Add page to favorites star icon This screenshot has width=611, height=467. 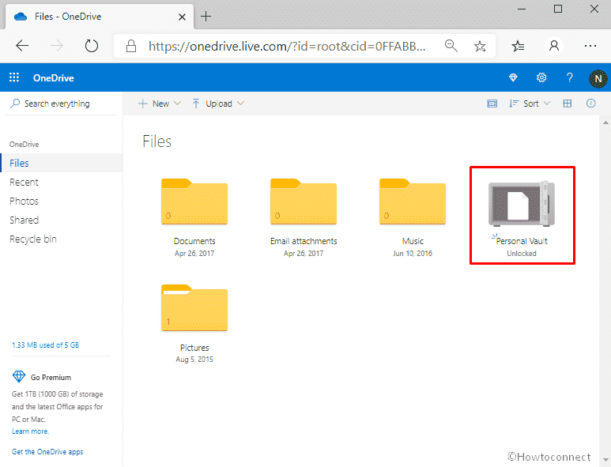(480, 46)
